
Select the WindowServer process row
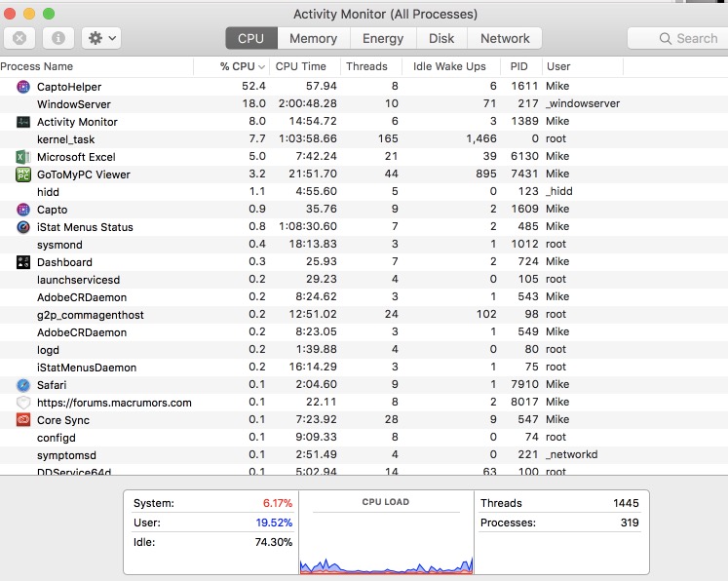click(x=364, y=104)
